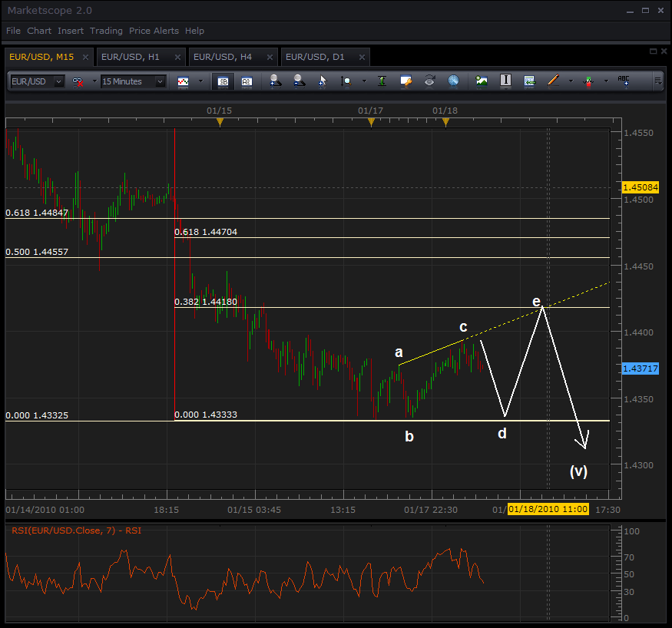Close the EUR/USD, D1 tab

(362, 57)
